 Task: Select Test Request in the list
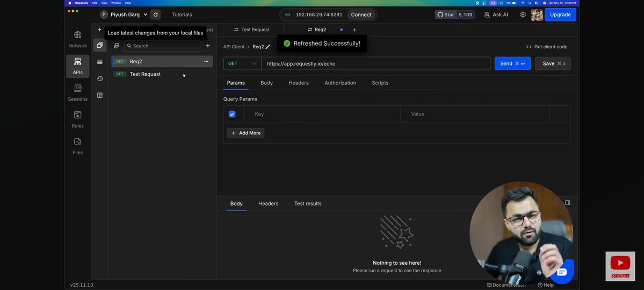pyautogui.click(x=162, y=74)
